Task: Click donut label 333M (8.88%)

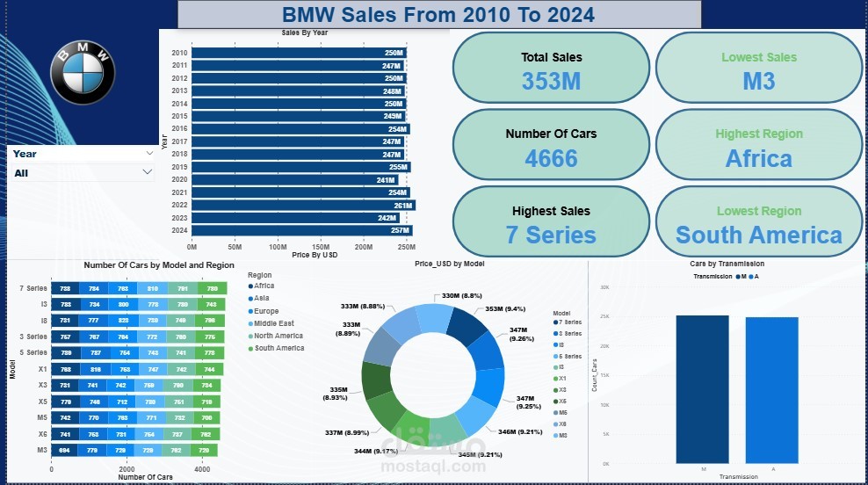Action: coord(363,306)
